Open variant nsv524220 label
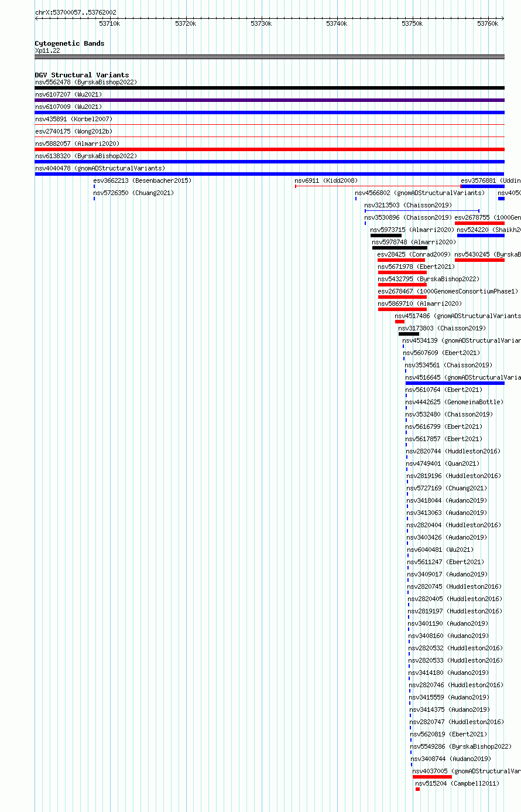Image resolution: width=521 pixels, height=812 pixels. tap(489, 230)
